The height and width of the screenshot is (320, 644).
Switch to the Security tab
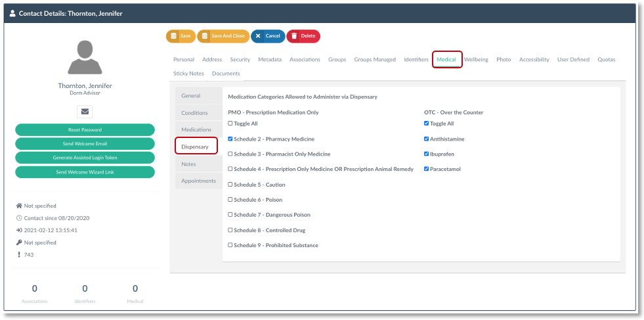pos(240,60)
